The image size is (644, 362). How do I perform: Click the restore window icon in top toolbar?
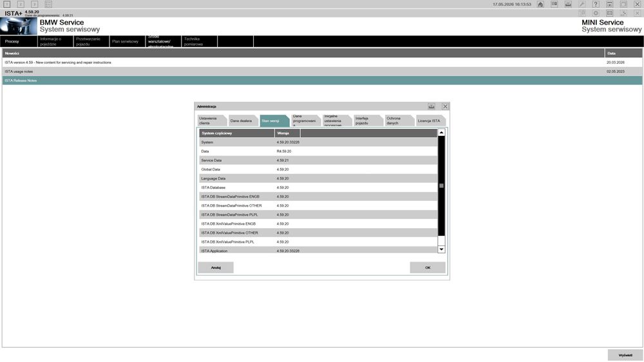623,4
